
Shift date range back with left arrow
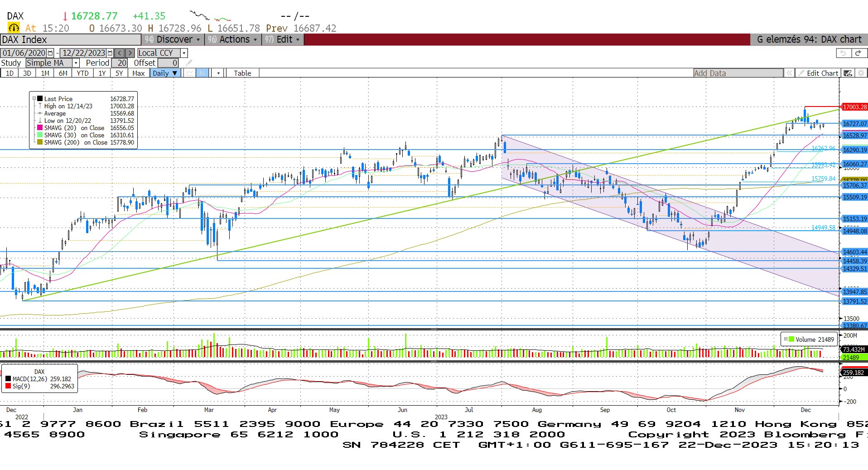[120, 53]
